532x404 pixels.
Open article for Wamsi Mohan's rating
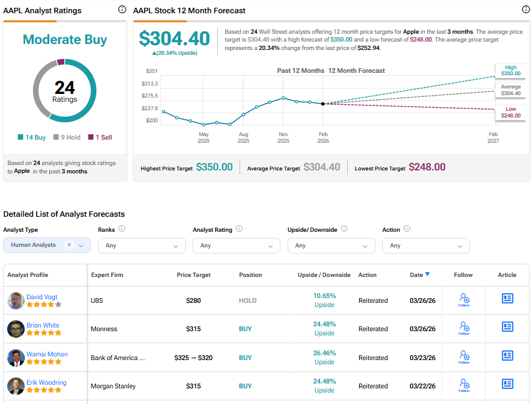coord(507,355)
